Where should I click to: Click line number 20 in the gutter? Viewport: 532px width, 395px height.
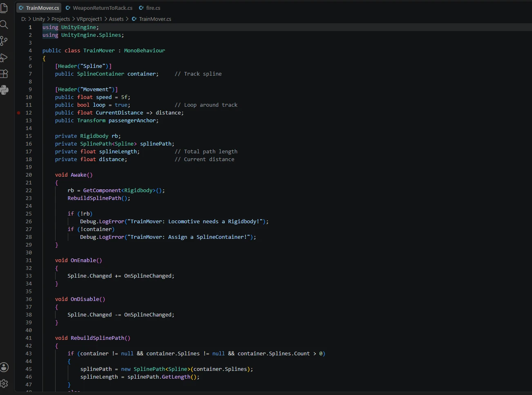(29, 175)
